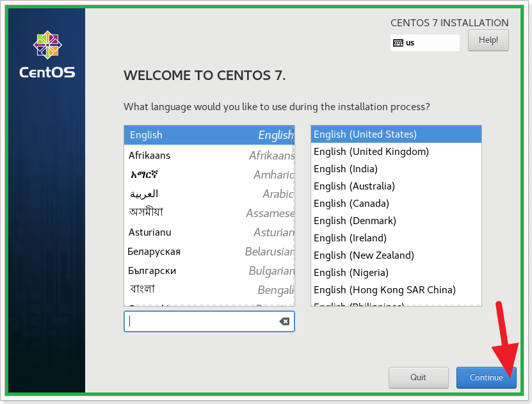Screen dimensions: 532x404
Task: Select English in the language list
Action: (209, 135)
